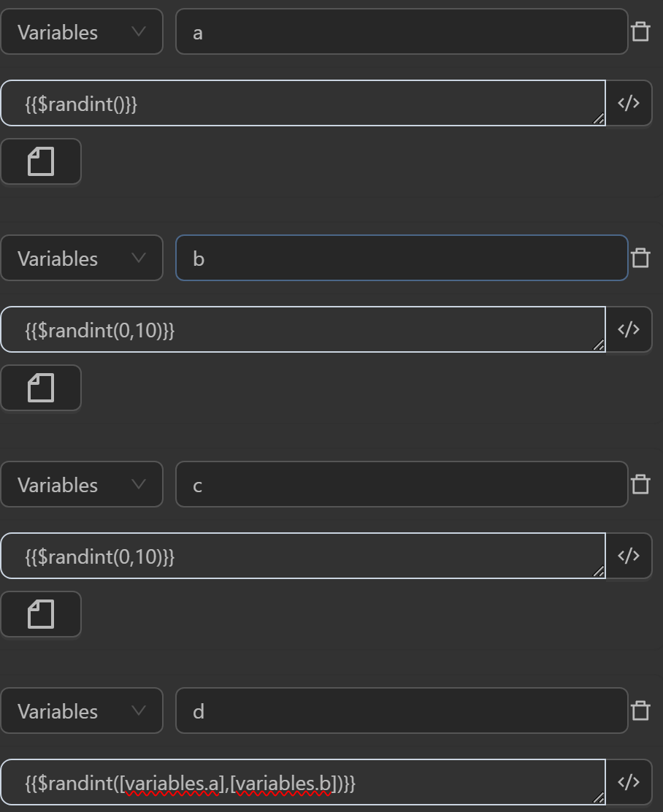
Task: Click name field containing "a"
Action: 402,31
